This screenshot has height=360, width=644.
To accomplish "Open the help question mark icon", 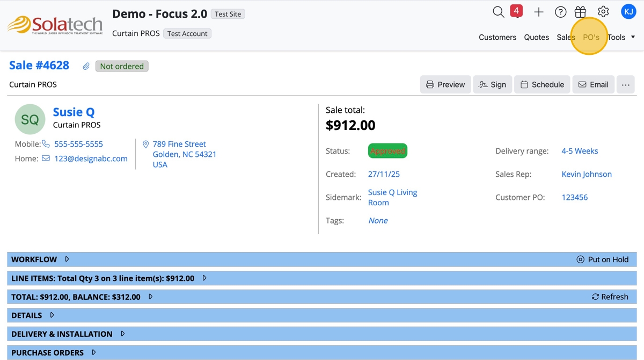I will (560, 12).
